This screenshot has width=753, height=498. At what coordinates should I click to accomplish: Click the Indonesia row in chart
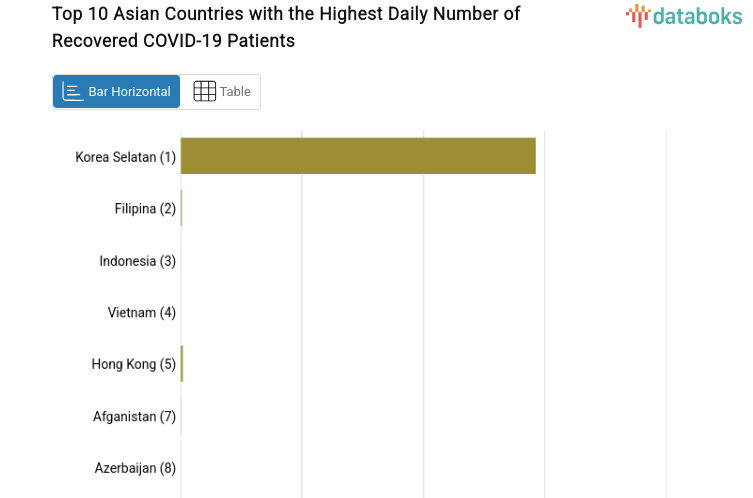pyautogui.click(x=300, y=261)
